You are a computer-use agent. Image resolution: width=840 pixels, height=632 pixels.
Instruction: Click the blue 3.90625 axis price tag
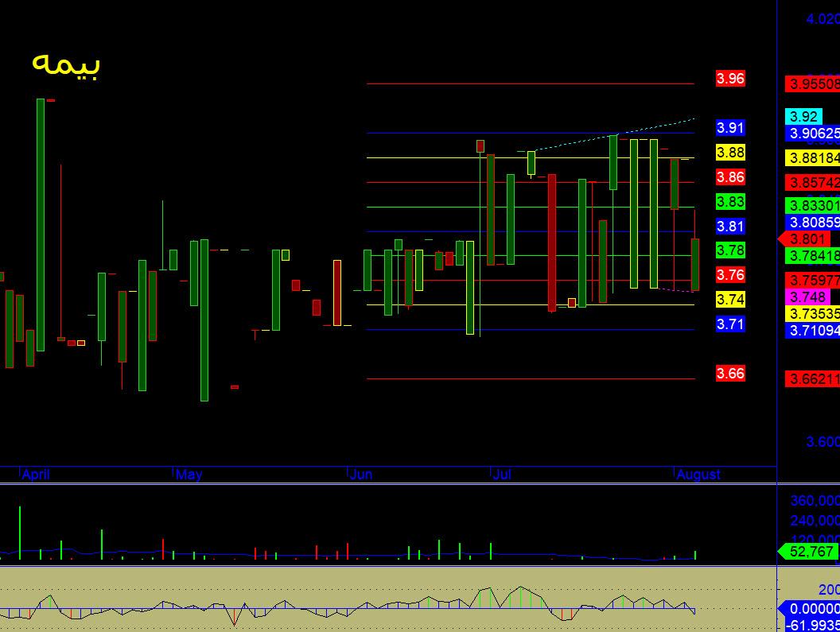click(813, 134)
